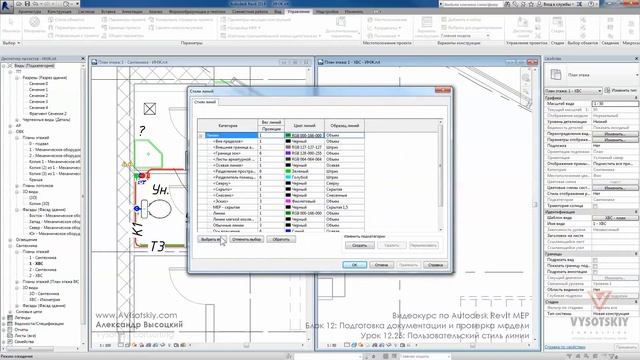Image resolution: width=640 pixels, height=360 pixels.
Task: Select the Modify arrow tool in ribbon
Action: click(11, 22)
